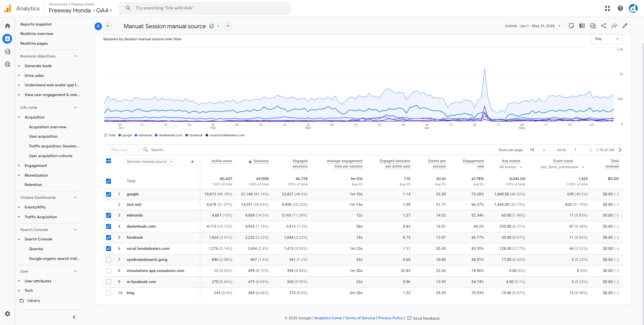The height and width of the screenshot is (325, 644).
Task: Click the google legend color dot
Action: click(120, 135)
